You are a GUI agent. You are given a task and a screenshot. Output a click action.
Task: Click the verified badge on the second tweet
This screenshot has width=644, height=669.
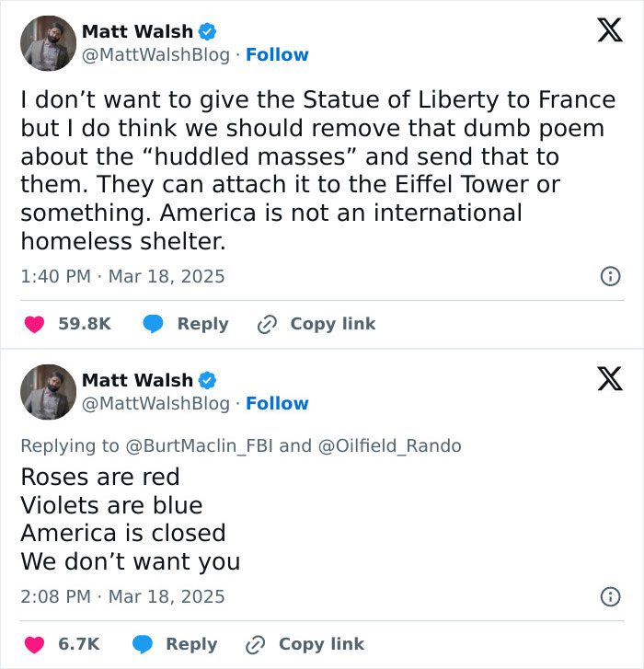(x=208, y=380)
